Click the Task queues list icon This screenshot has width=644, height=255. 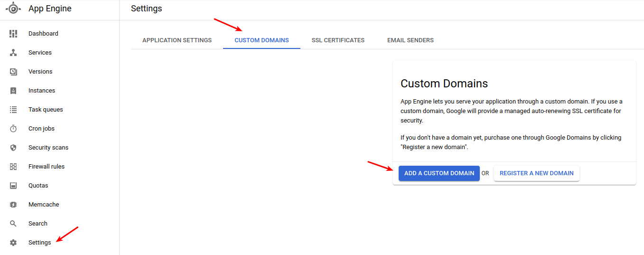tap(13, 110)
